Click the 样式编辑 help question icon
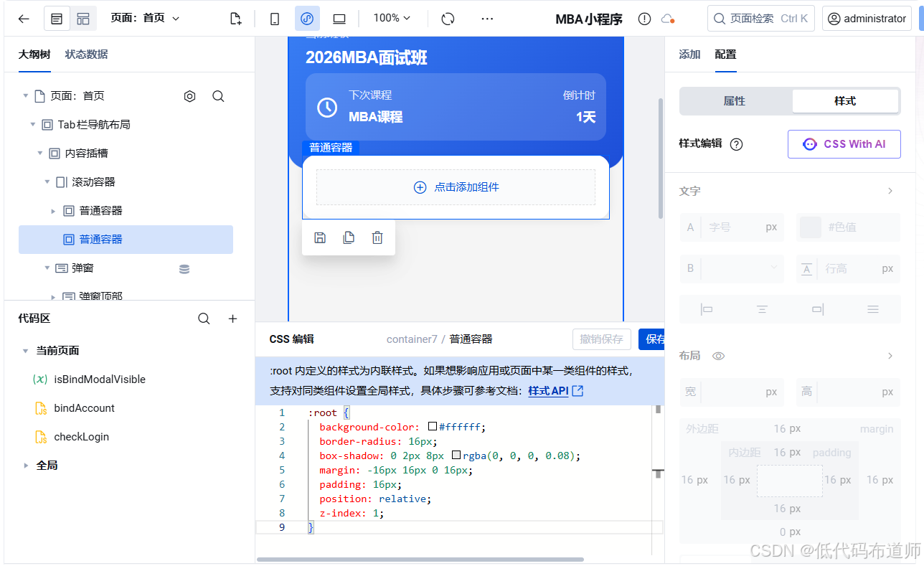Screen dimensions: 924x566 736,144
